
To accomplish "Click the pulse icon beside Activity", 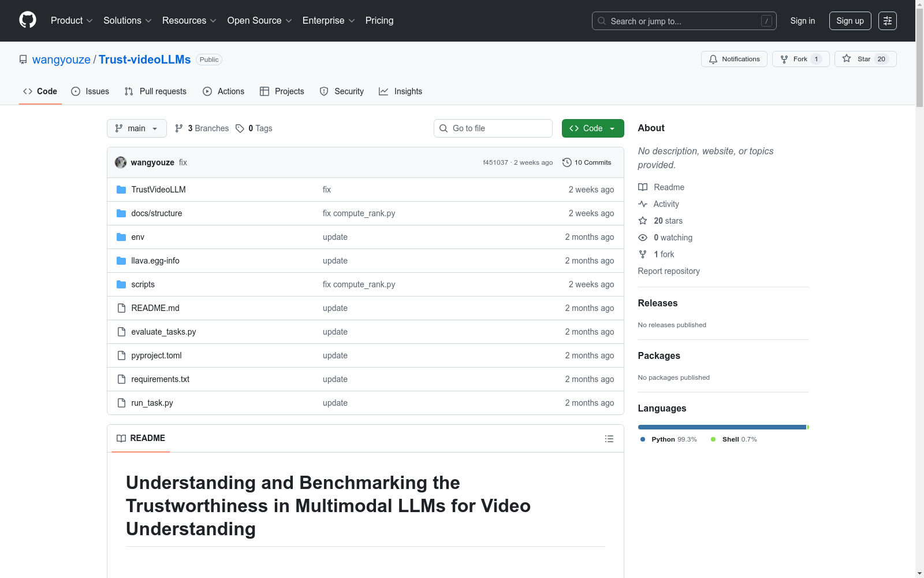I will point(643,204).
